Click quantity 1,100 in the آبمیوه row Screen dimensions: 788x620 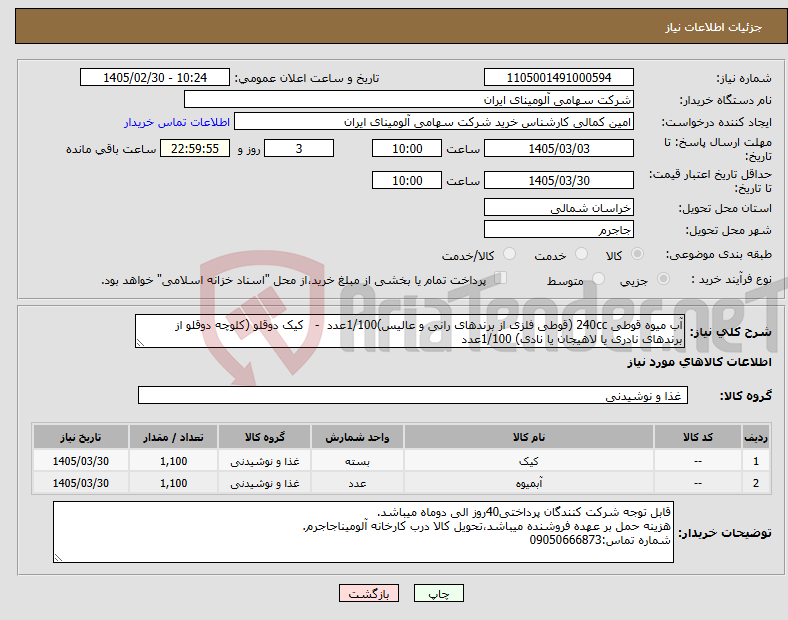pos(173,483)
